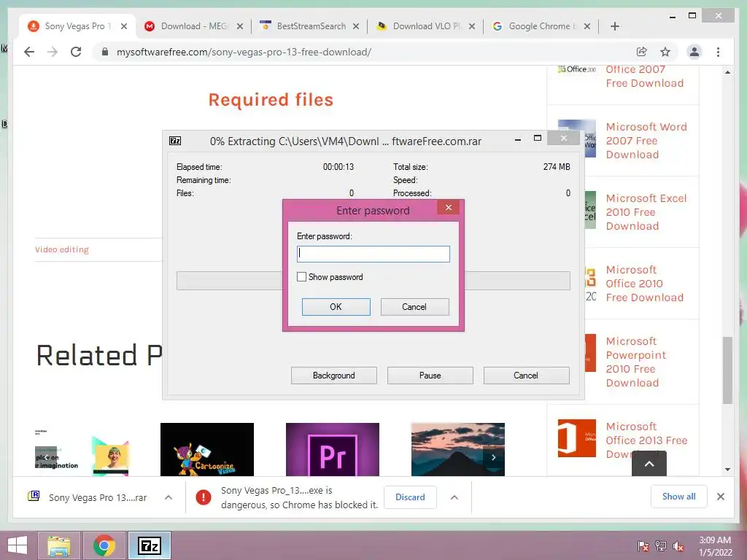747x560 pixels.
Task: Switch to Download - MEGA tab
Action: pos(193,26)
